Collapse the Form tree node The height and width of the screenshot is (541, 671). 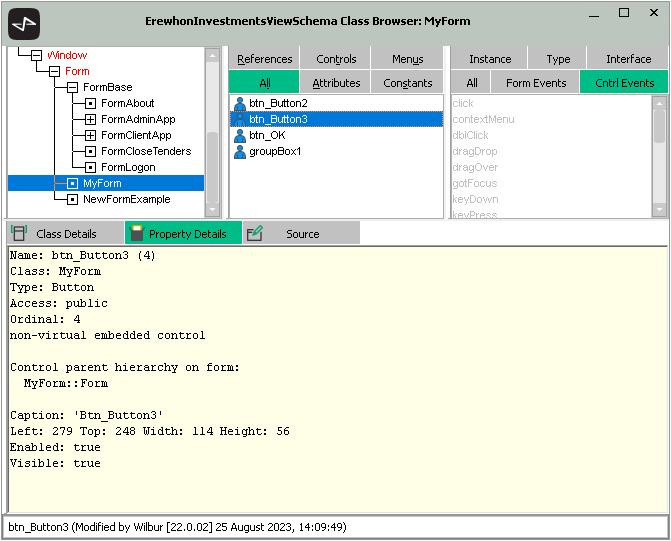[54, 71]
